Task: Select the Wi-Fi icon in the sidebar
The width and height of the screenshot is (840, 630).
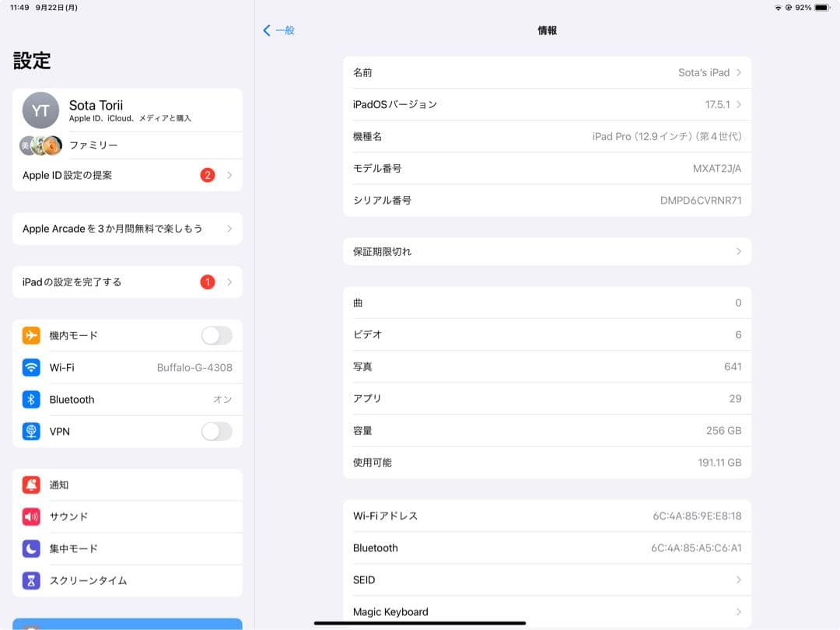Action: 31,367
